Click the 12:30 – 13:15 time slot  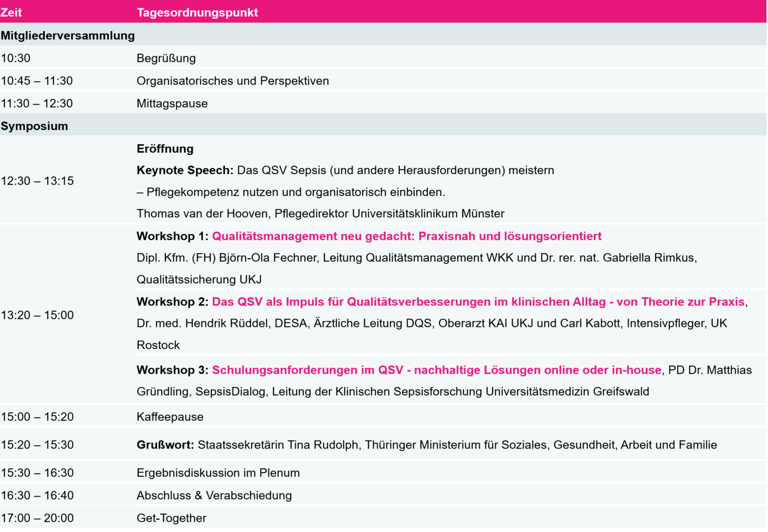tap(37, 181)
